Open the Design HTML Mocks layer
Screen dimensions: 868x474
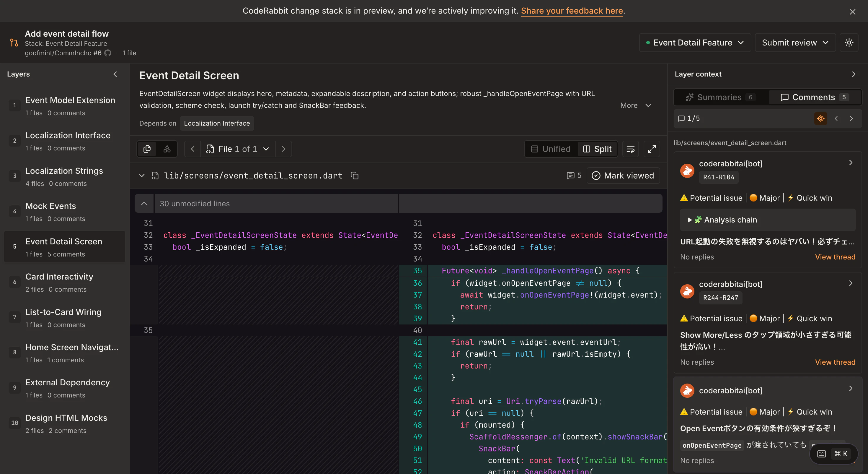(65, 423)
